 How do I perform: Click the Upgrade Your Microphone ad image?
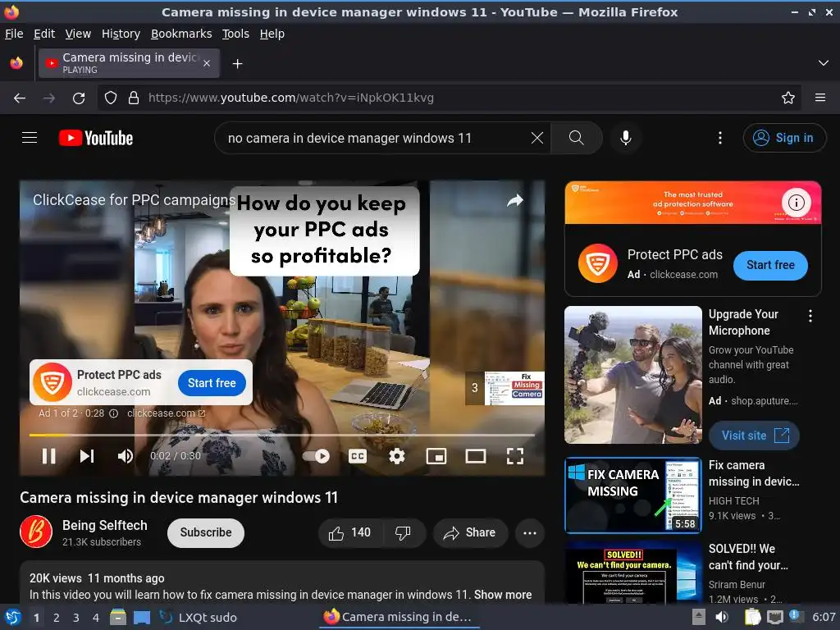(633, 375)
